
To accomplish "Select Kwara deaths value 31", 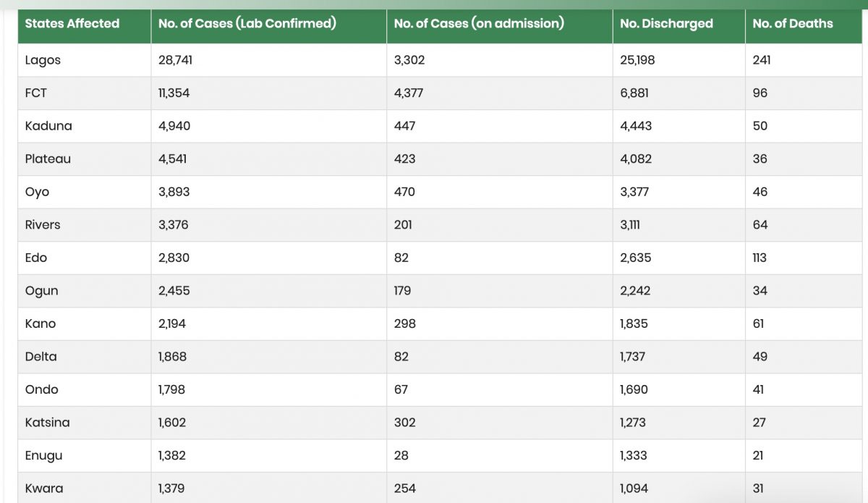I will tap(758, 489).
